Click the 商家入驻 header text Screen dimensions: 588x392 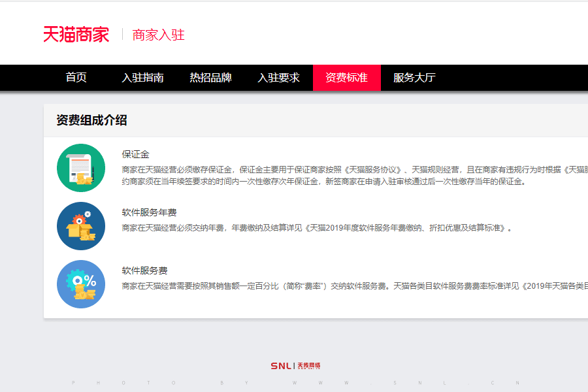click(159, 34)
